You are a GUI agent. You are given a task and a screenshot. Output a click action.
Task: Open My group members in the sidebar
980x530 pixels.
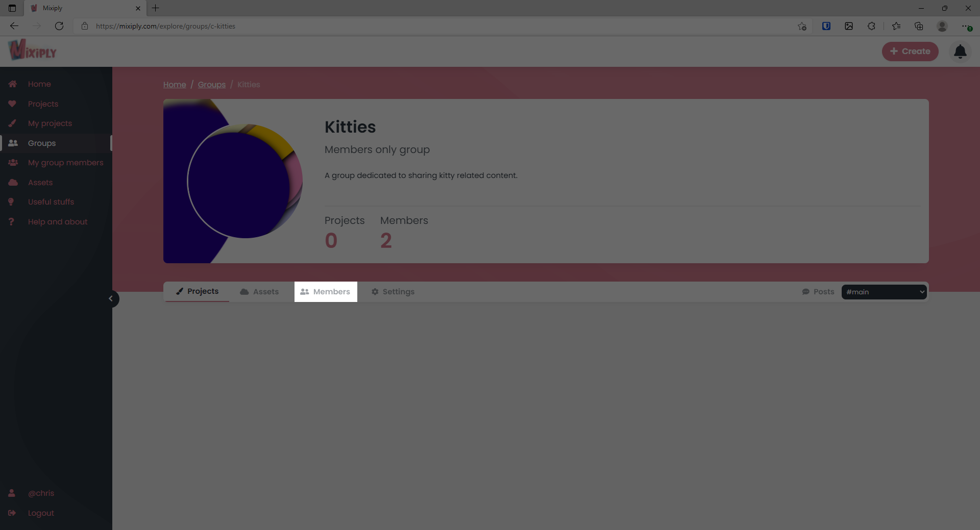(x=66, y=163)
